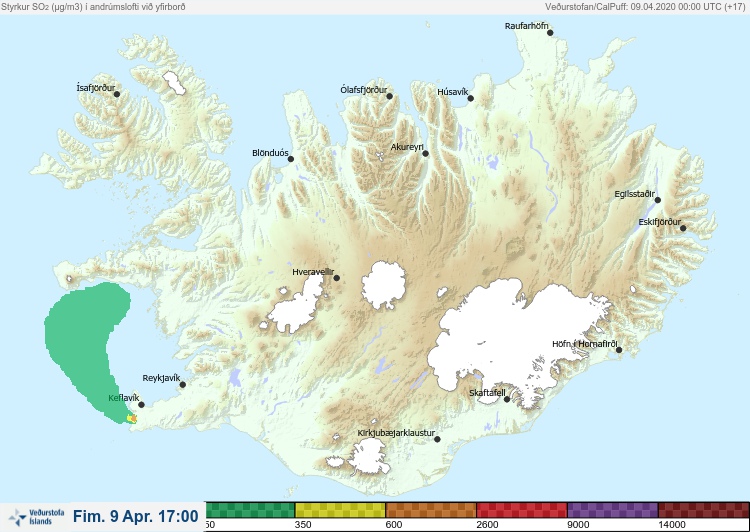750x532 pixels.
Task: Click the Veðurstofa Íslands logo
Action: [x=36, y=517]
